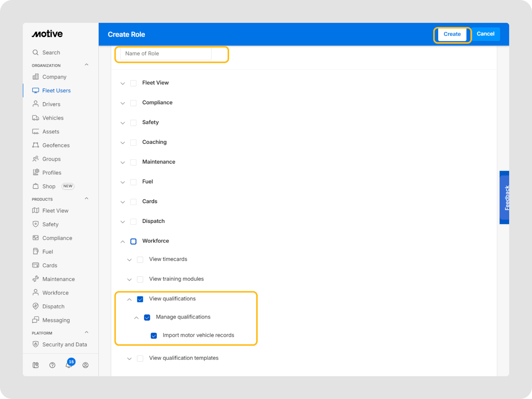Open the Vehicles sidebar item
Screen dimensions: 532x399
coord(53,118)
